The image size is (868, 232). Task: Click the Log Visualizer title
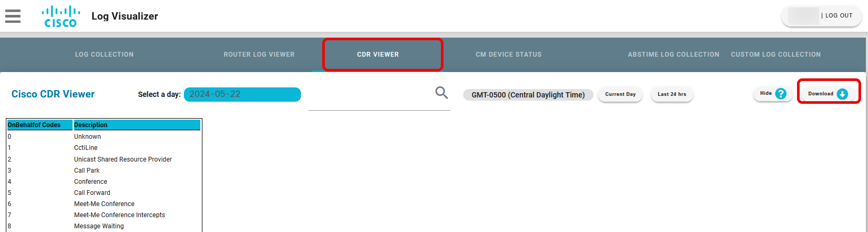125,16
